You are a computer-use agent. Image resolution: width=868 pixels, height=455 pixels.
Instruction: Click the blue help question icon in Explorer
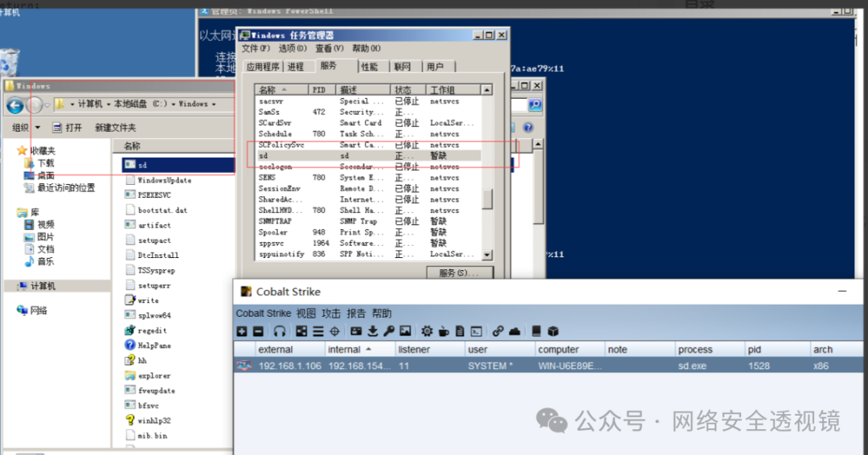tap(528, 128)
